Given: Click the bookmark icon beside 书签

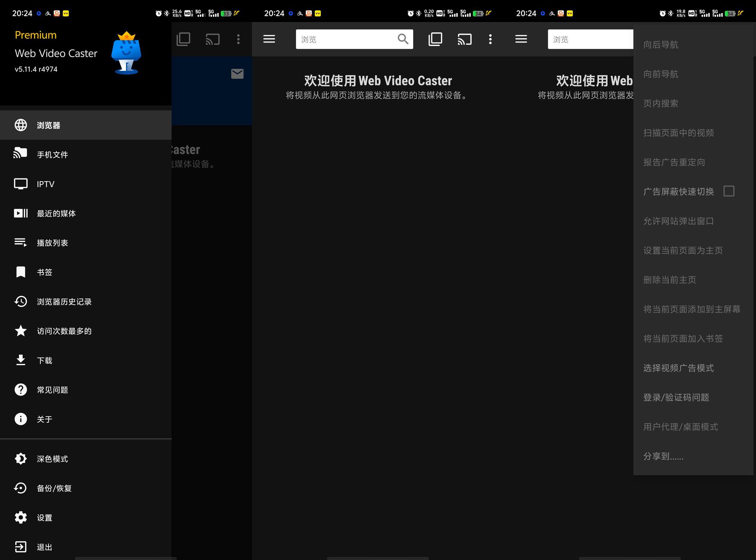Looking at the screenshot, I should tap(21, 272).
